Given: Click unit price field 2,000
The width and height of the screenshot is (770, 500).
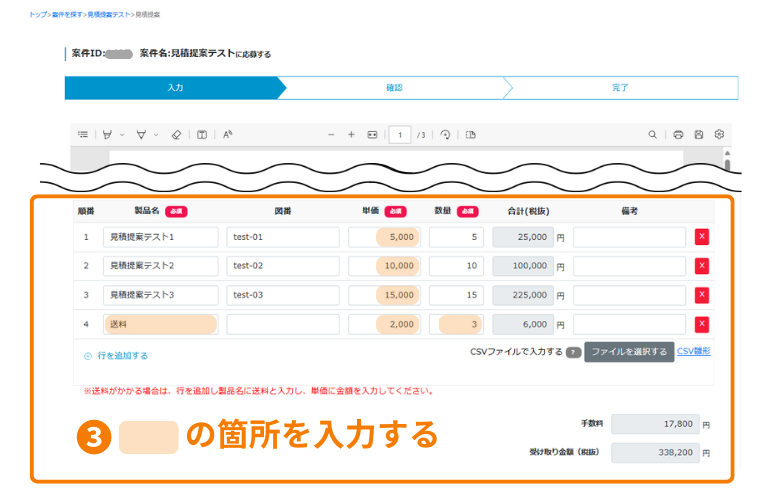Looking at the screenshot, I should tap(385, 324).
